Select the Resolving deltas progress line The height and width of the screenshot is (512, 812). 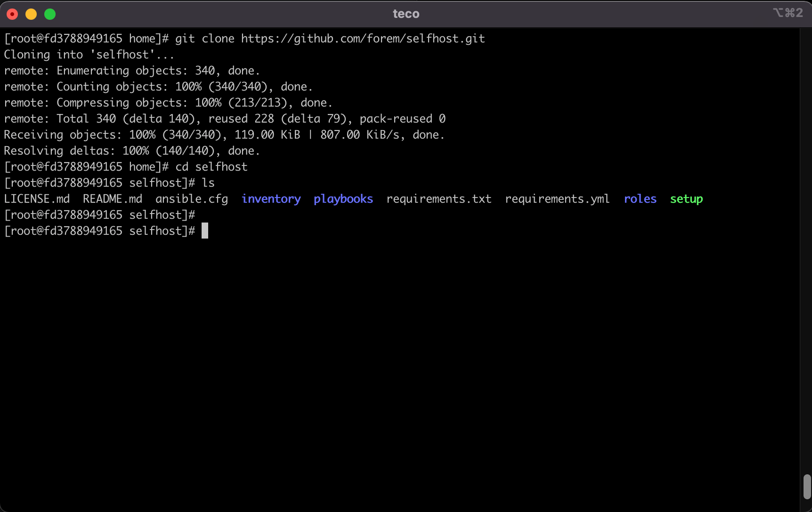(x=131, y=150)
